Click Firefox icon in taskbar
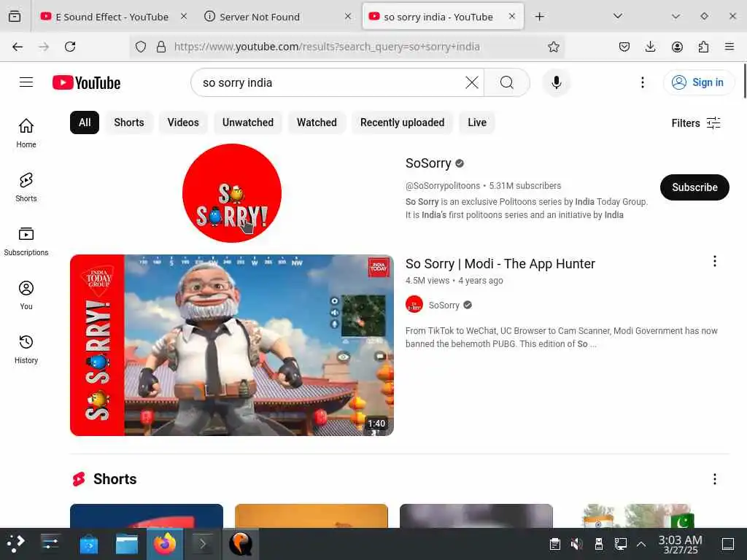This screenshot has width=747, height=560. pos(164,544)
